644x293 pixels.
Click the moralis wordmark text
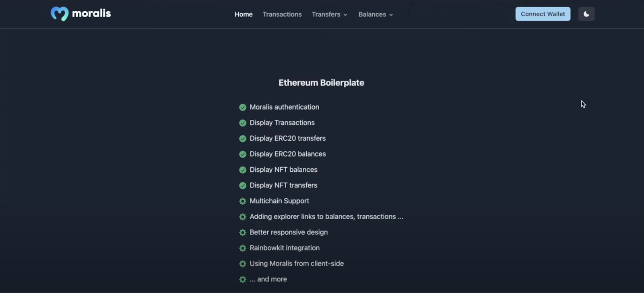[91, 13]
